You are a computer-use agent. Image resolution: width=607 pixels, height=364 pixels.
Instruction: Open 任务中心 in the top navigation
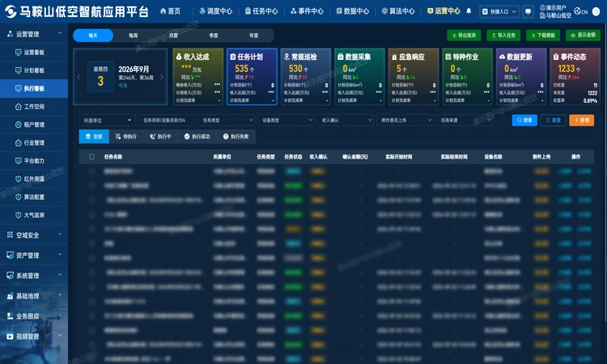(261, 11)
